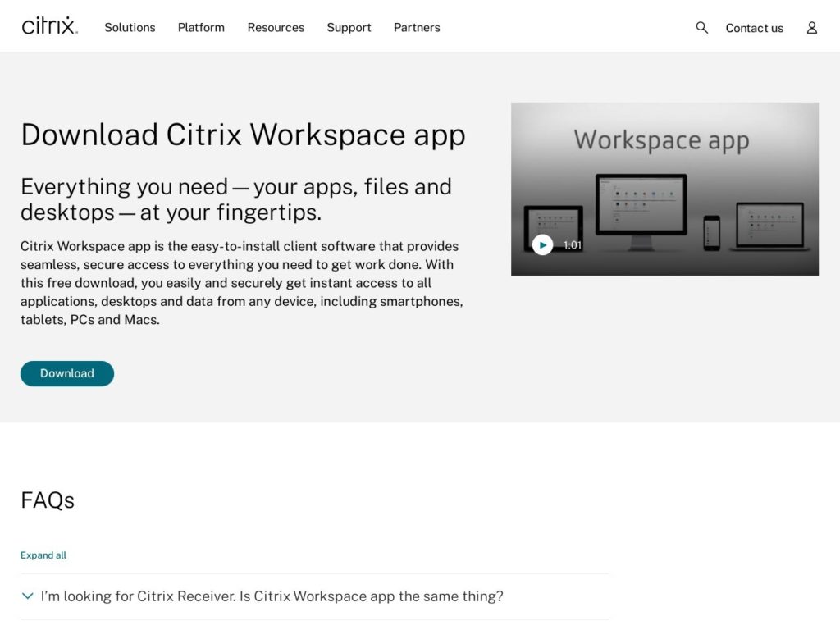The width and height of the screenshot is (840, 630).
Task: Open the Solutions menu
Action: point(130,27)
